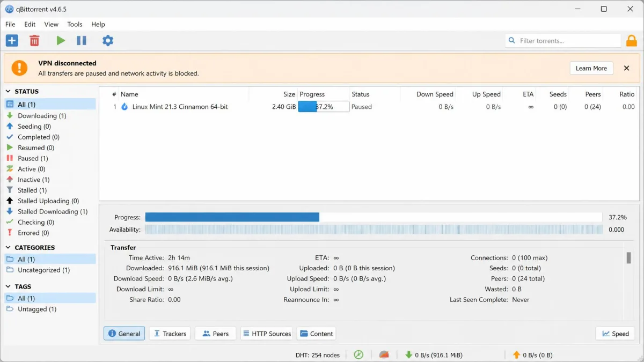Select the Stalled (1) filter
This screenshot has width=644, height=362.
point(50,190)
